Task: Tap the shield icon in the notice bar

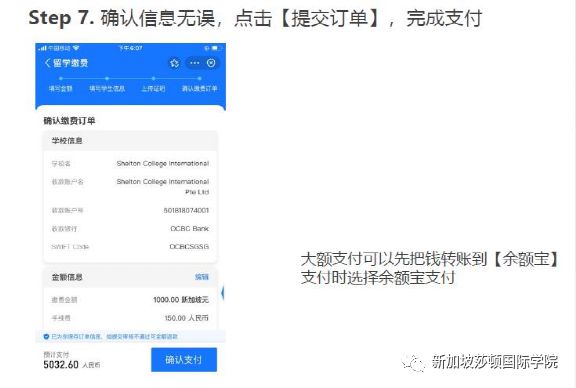Action: coord(46,337)
